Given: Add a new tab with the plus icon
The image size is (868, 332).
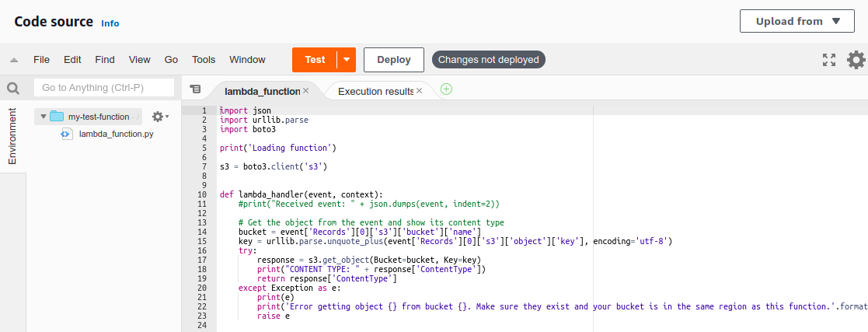Looking at the screenshot, I should pyautogui.click(x=446, y=89).
